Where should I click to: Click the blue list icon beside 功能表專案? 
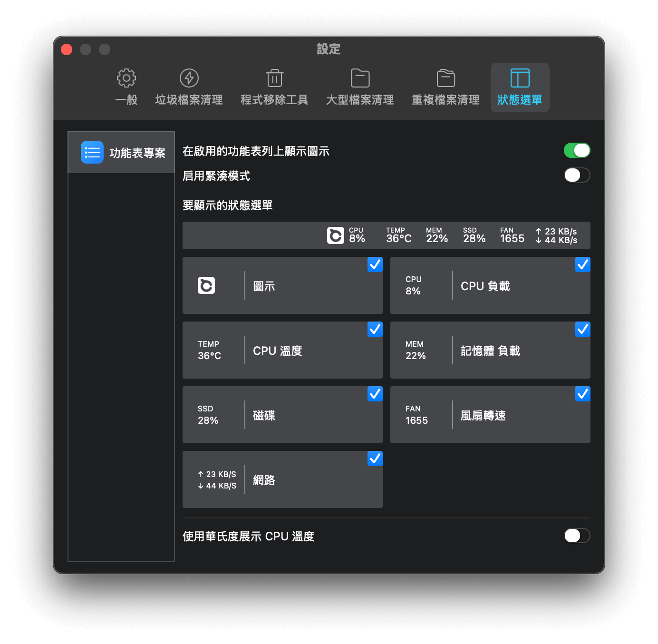point(92,152)
